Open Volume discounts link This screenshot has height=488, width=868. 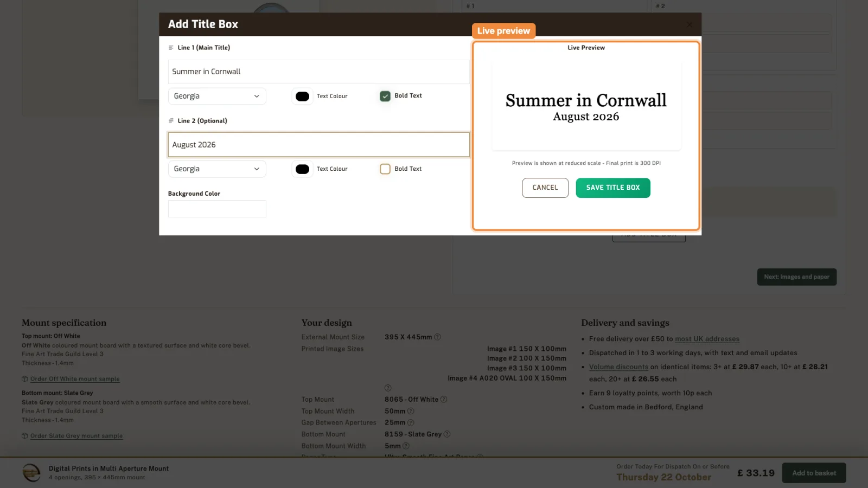click(618, 367)
